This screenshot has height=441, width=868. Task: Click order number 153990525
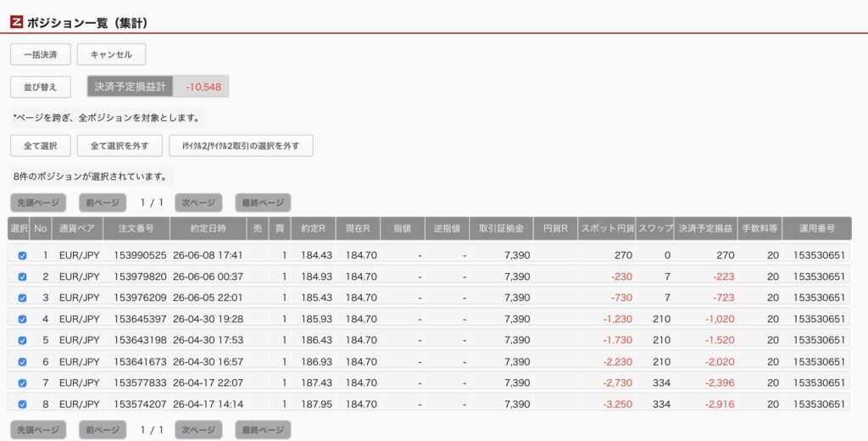tap(140, 255)
